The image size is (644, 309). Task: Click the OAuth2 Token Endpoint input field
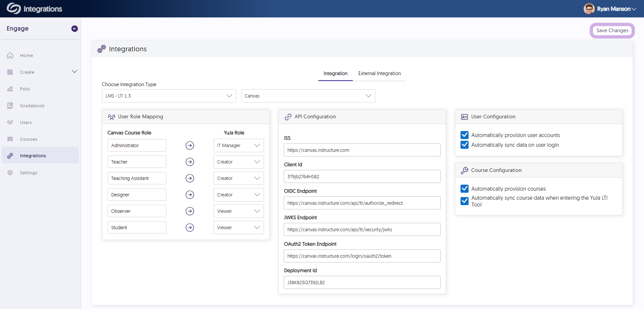click(362, 256)
